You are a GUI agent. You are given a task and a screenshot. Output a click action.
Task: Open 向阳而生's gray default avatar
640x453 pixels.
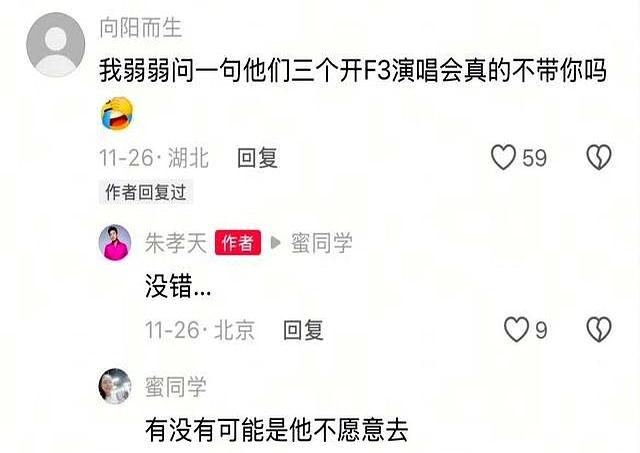(56, 44)
